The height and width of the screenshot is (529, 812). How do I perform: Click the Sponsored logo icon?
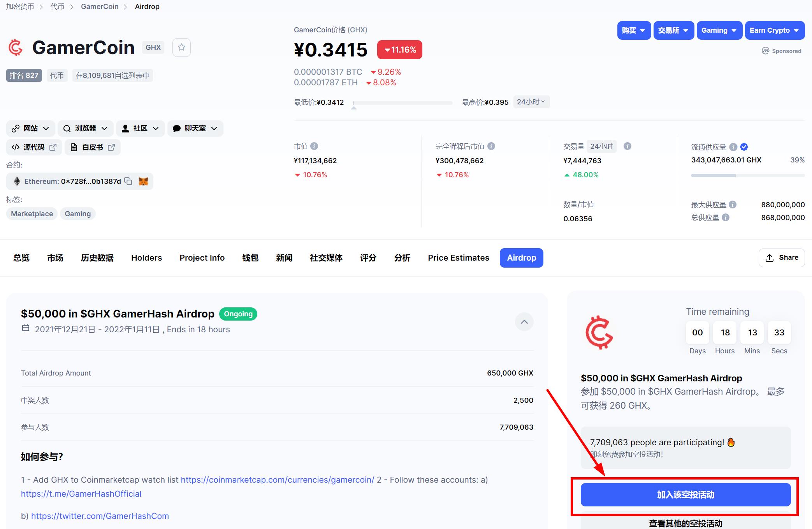coord(765,51)
